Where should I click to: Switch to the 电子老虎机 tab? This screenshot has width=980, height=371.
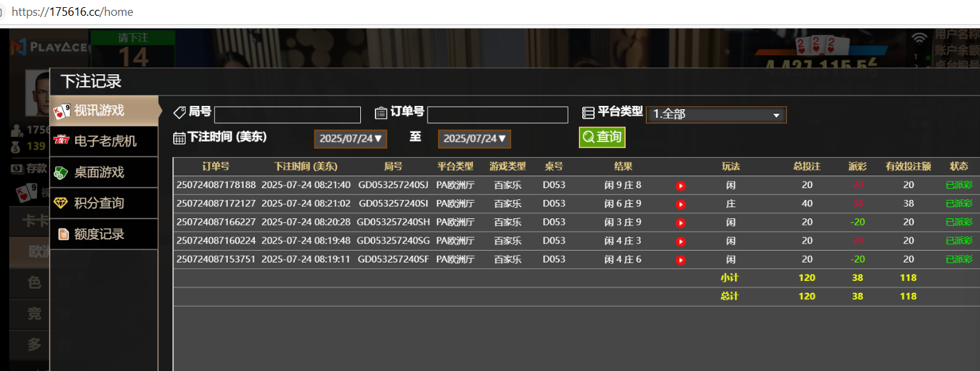[x=104, y=141]
